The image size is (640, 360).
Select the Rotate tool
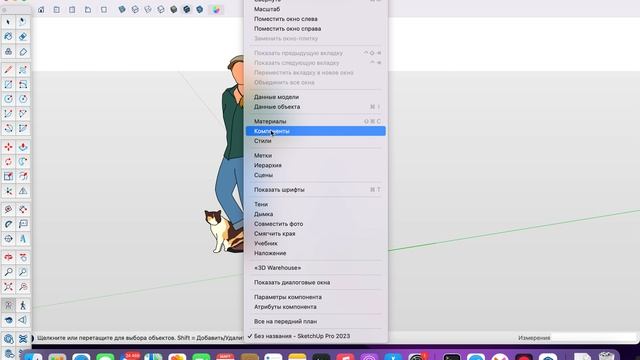[8, 162]
